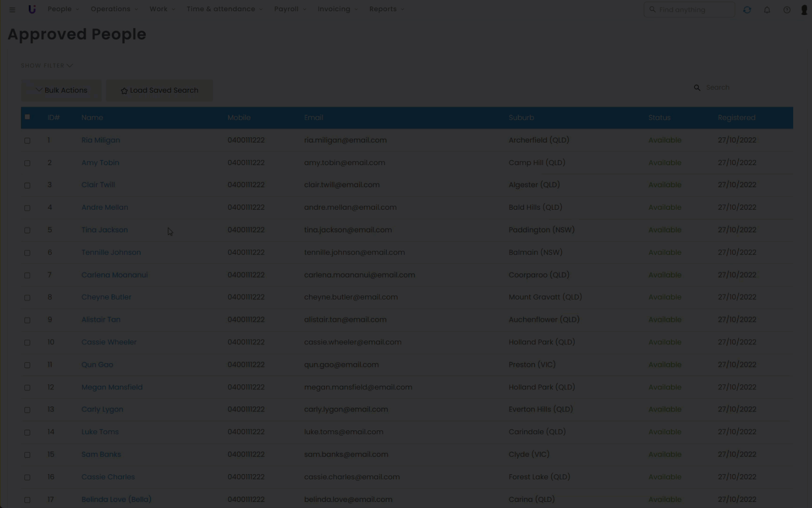Toggle the select-all checkbox in table header
Screen dimensions: 812x508
(x=27, y=117)
